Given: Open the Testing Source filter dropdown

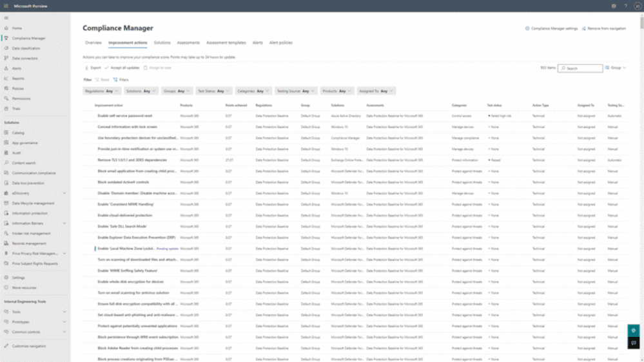Looking at the screenshot, I should point(296,91).
